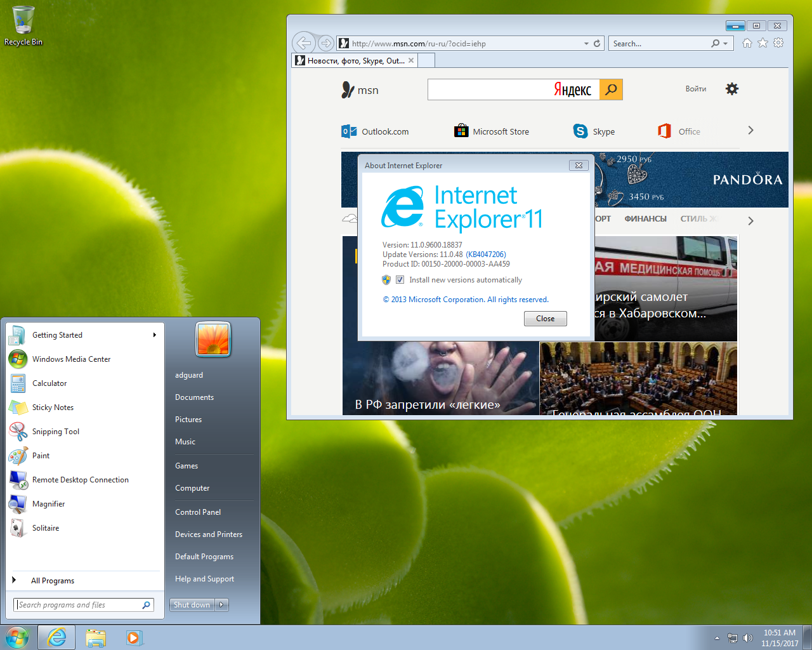Refresh the page in address bar
Viewport: 812px width, 650px height.
[597, 44]
